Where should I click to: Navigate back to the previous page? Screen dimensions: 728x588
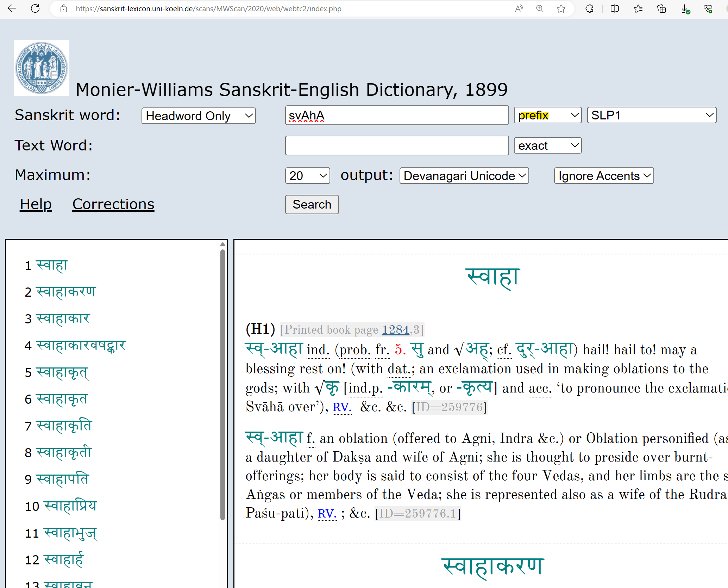(12, 9)
